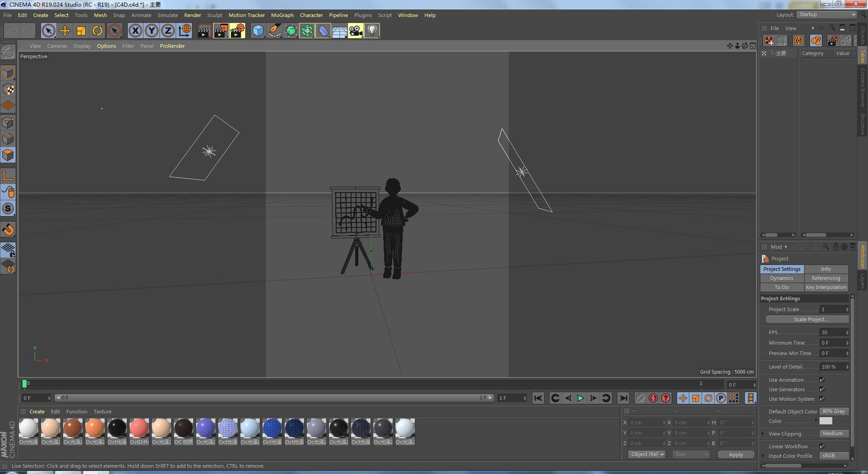Open the Camera object icon
The image size is (868, 474).
click(356, 31)
